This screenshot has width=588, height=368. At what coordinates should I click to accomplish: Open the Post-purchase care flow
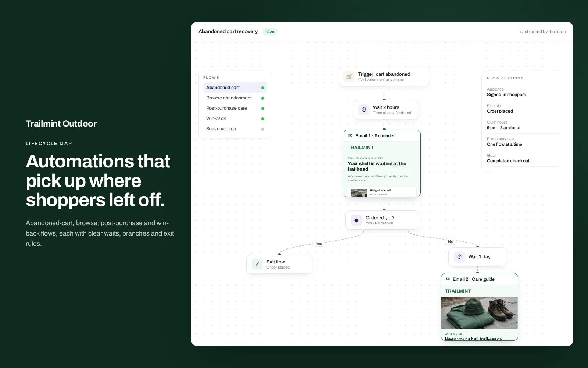click(235, 108)
